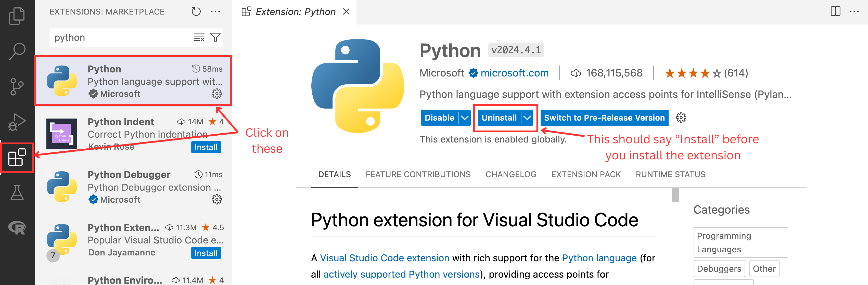This screenshot has height=285, width=868.
Task: Select the CHANGELOG tab
Action: tap(511, 175)
